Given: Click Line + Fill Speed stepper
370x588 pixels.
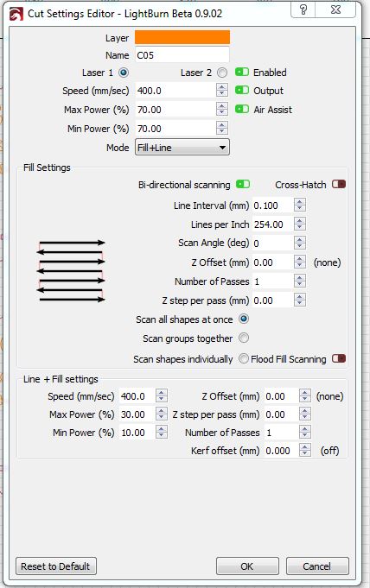Looking at the screenshot, I should point(162,396).
